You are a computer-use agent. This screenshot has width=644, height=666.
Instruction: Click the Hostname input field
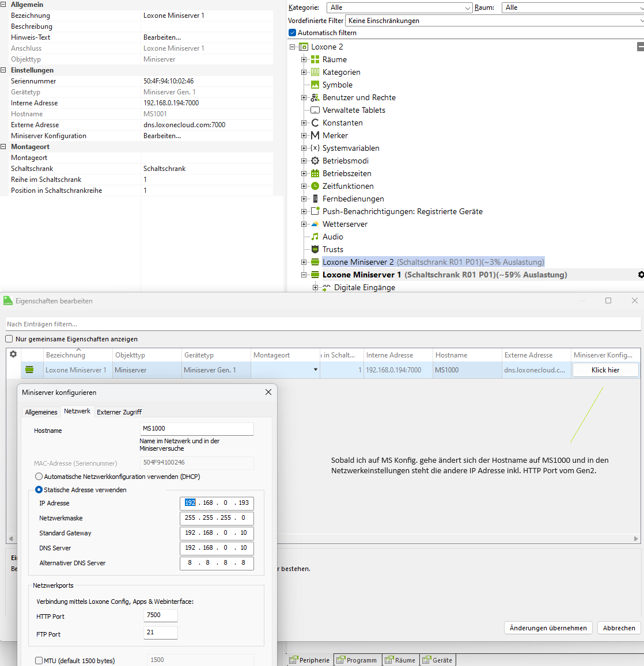(196, 429)
